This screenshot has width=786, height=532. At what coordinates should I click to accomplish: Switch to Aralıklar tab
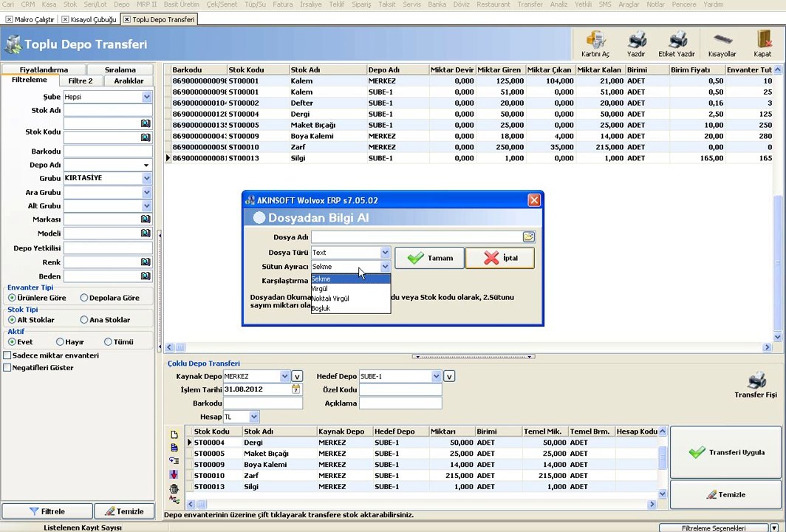129,81
